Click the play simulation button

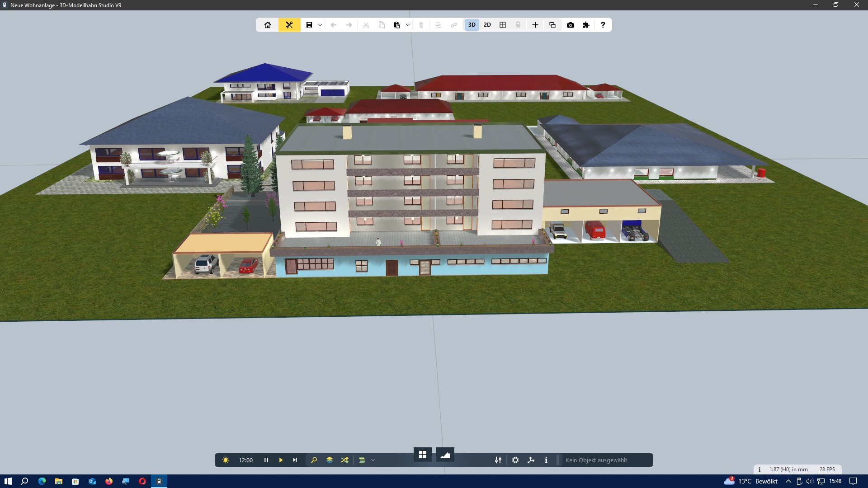click(281, 460)
